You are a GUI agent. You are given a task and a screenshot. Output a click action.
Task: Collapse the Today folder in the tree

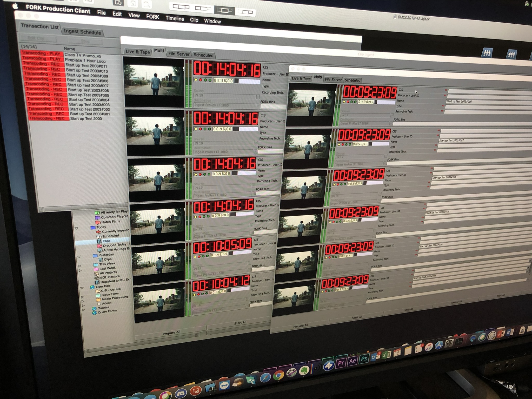pos(76,228)
